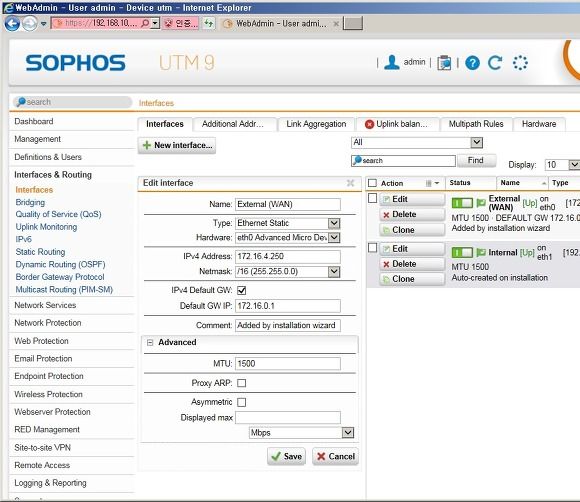
Task: Click the red error icon on Uplink balancing tab
Action: tap(369, 124)
